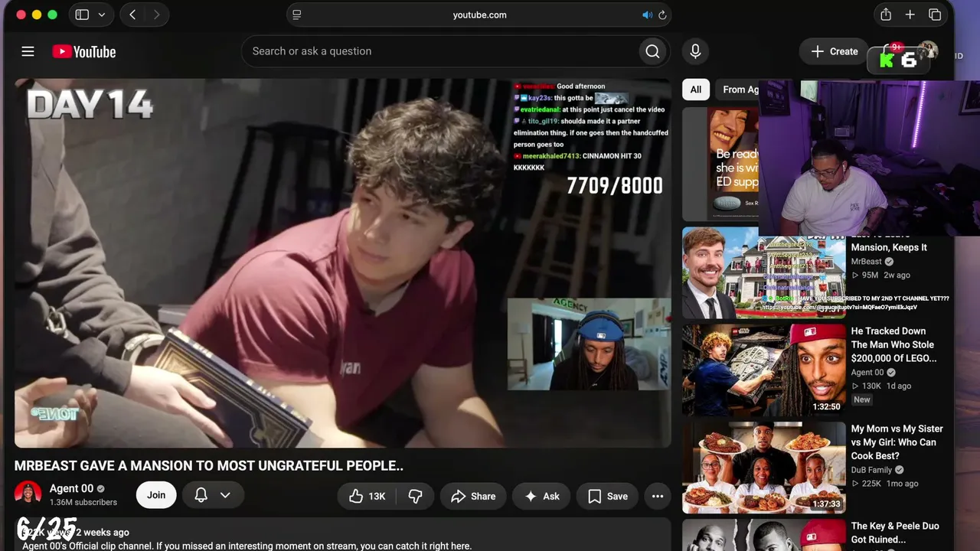Open the page menu icon in address bar
The image size is (980, 551).
[x=297, y=15]
